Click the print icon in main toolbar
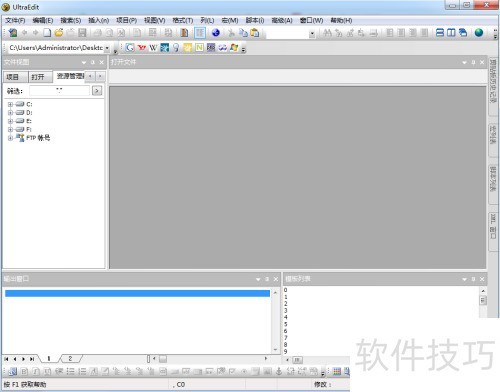 pyautogui.click(x=98, y=33)
